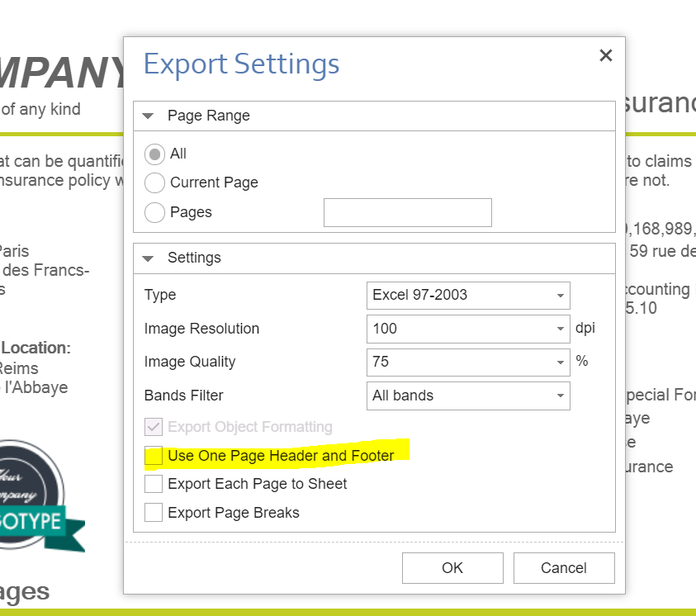
Task: Open the Type dropdown showing Excel 97-2003
Action: 468,295
